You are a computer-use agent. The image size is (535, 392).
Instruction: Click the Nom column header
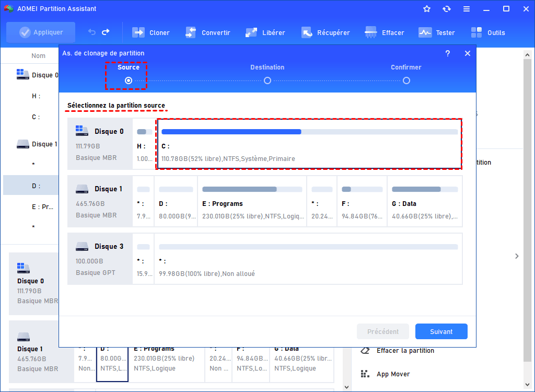point(38,55)
